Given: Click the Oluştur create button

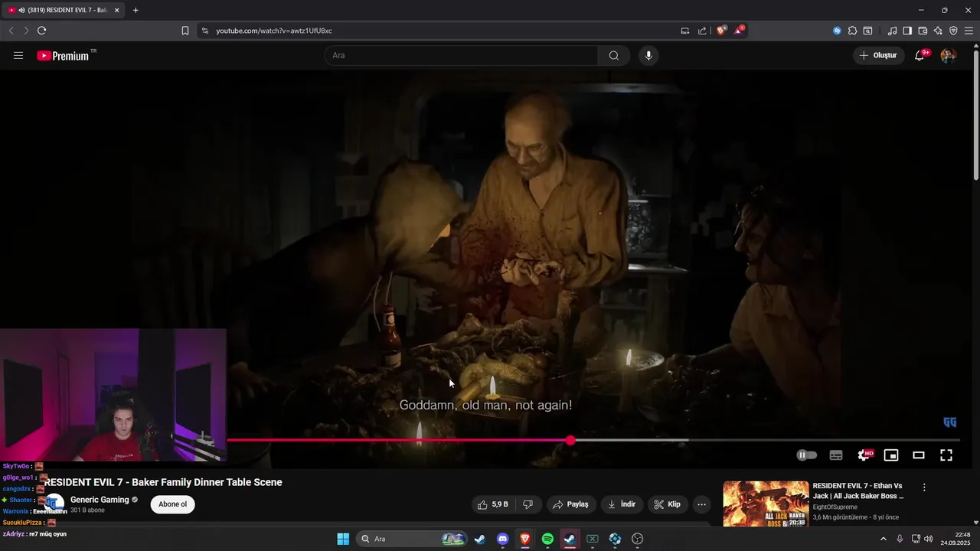Looking at the screenshot, I should pos(878,55).
